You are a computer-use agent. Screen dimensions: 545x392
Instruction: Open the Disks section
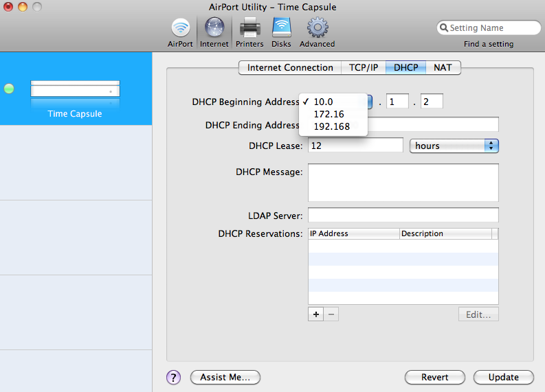(281, 33)
